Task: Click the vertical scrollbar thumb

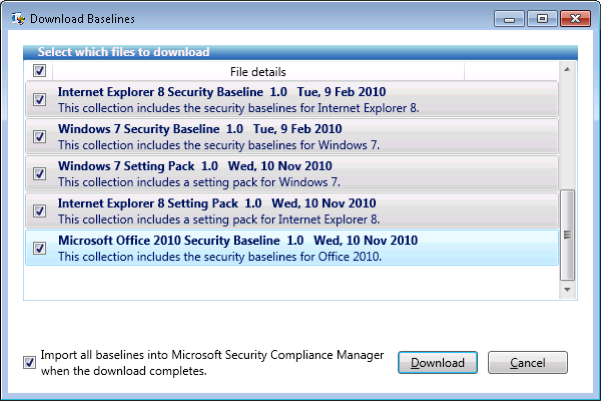Action: coord(567,235)
